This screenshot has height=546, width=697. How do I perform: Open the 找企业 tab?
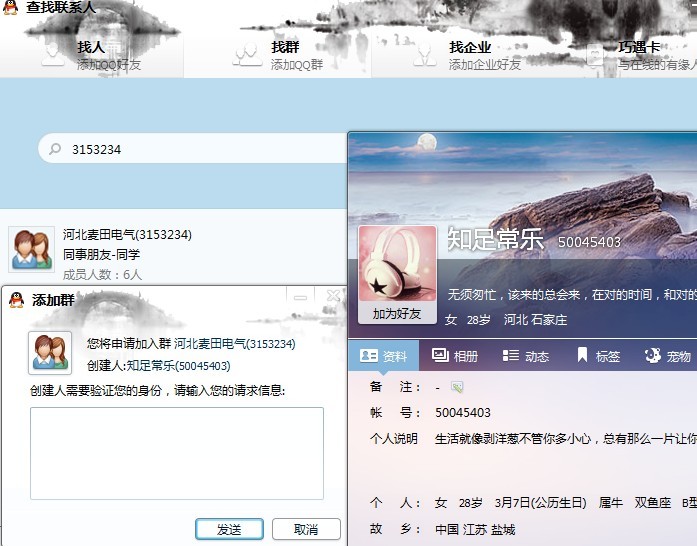pyautogui.click(x=467, y=55)
